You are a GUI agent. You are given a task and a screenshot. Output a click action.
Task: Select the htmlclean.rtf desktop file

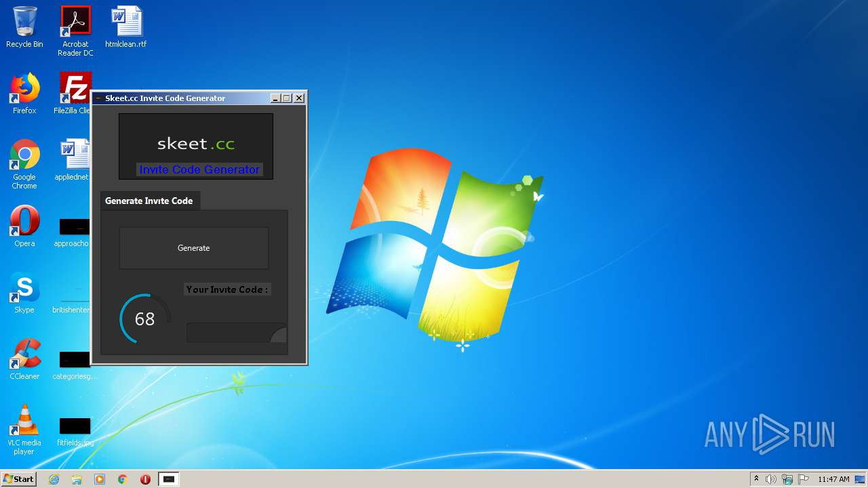[x=126, y=27]
